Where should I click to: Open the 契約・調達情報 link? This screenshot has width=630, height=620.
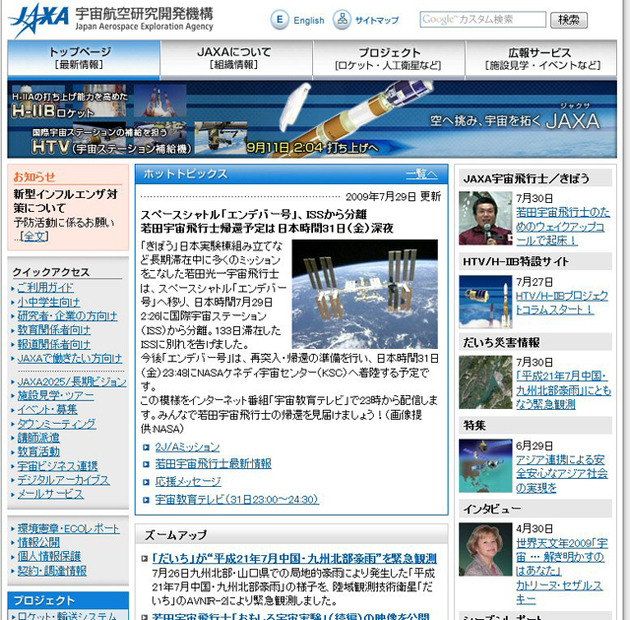click(52, 571)
